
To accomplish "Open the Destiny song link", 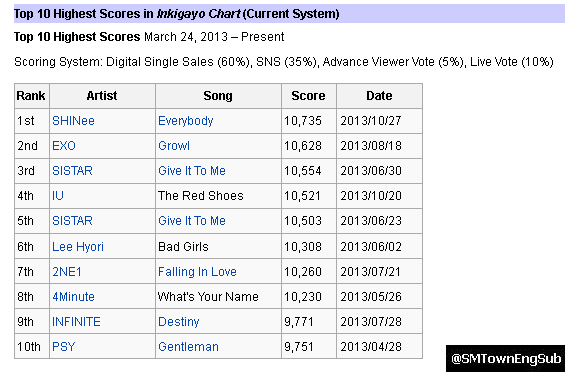I will click(179, 322).
